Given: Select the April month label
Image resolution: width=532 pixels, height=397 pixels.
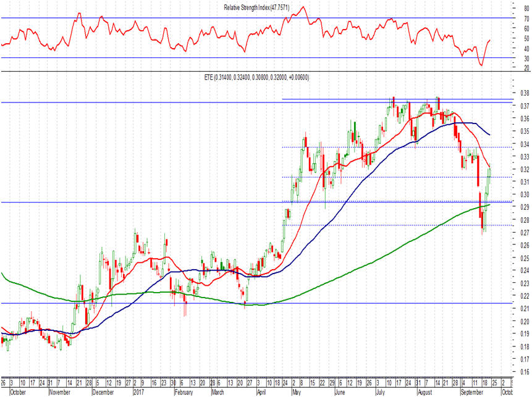Looking at the screenshot, I should click(x=261, y=392).
